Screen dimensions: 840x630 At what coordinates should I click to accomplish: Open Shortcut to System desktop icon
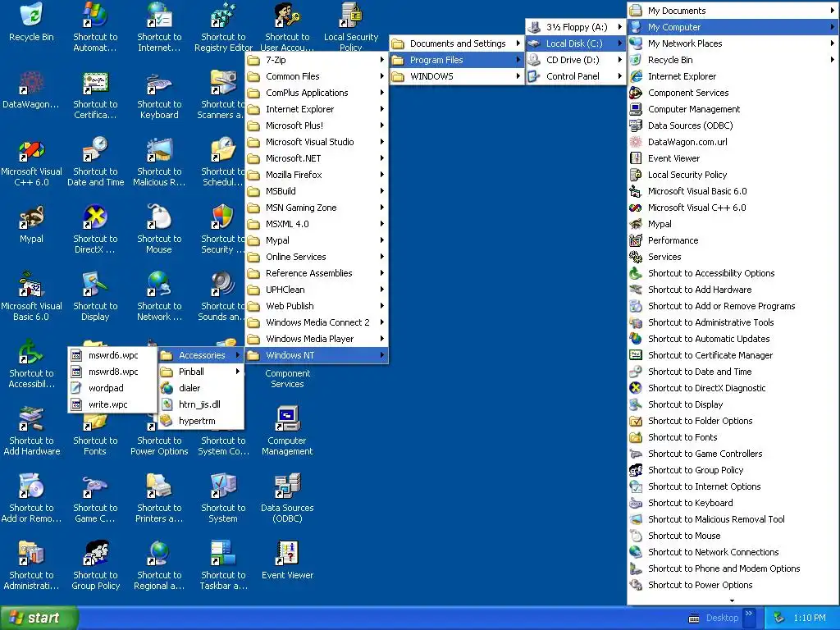click(223, 500)
